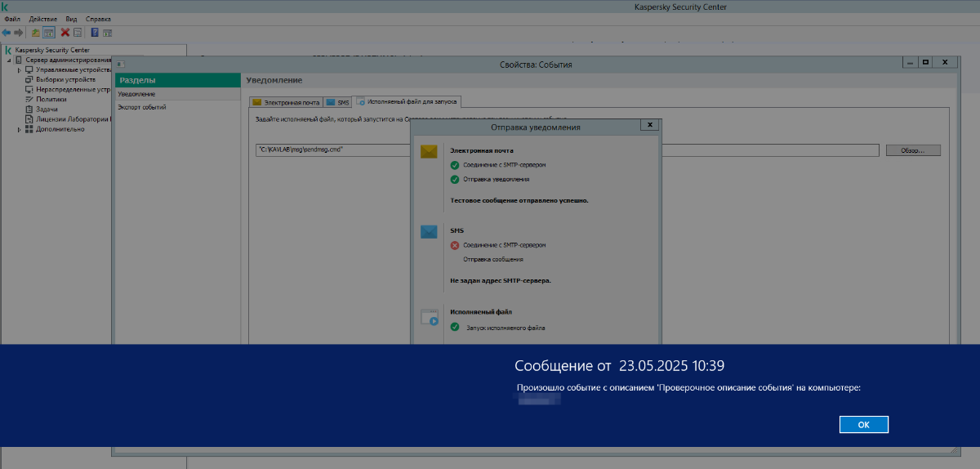
Task: Click the back arrow in toolbar
Action: (7, 32)
